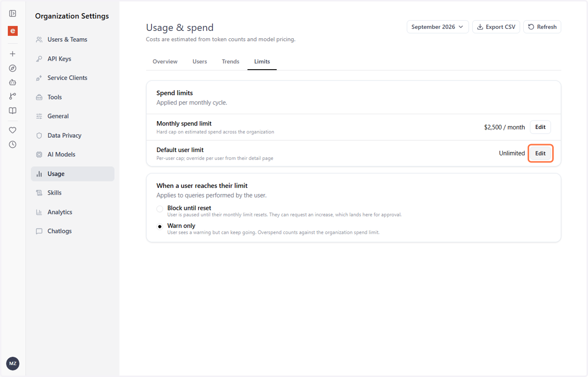Switch to the Trends tab
This screenshot has width=588, height=377.
pyautogui.click(x=230, y=62)
